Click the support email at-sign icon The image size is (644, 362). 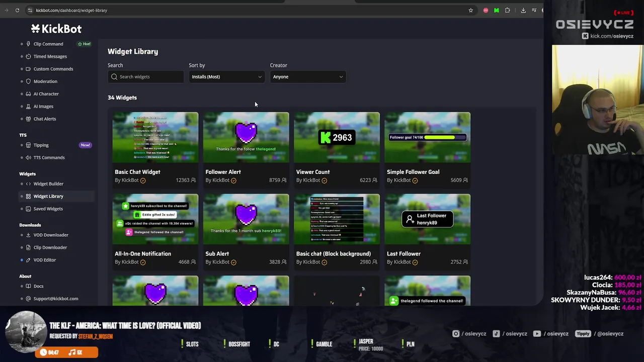(x=28, y=299)
